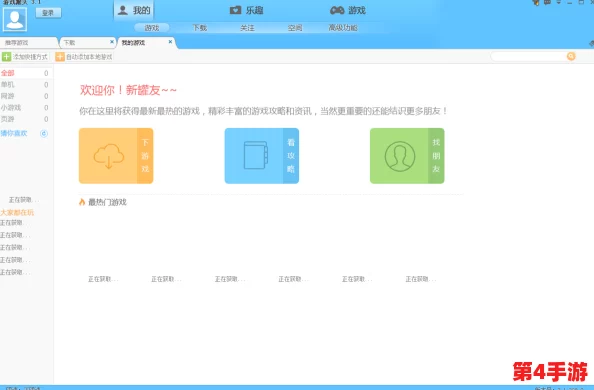
Task: Select 单机 category in sidebar
Action: [x=25, y=85]
